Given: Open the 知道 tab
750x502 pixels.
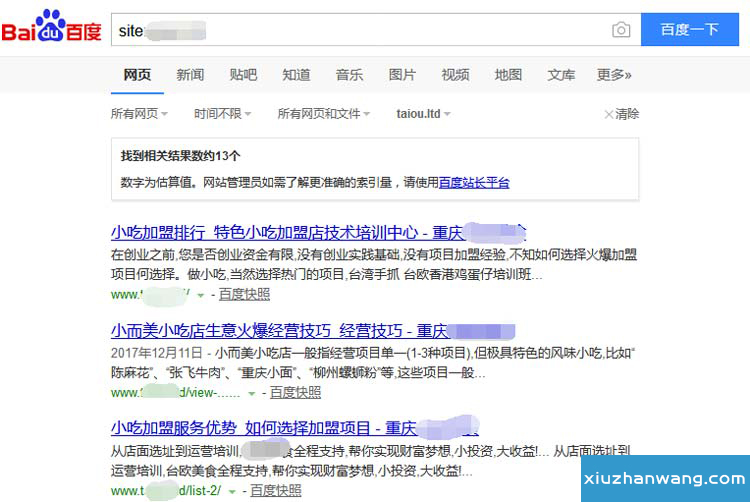Looking at the screenshot, I should click(296, 75).
